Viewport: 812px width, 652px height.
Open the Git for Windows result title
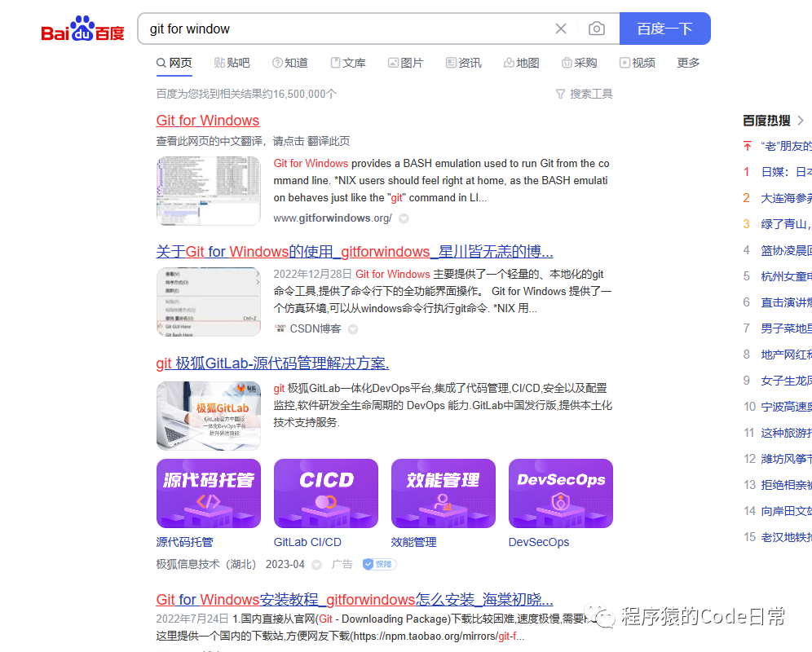208,120
